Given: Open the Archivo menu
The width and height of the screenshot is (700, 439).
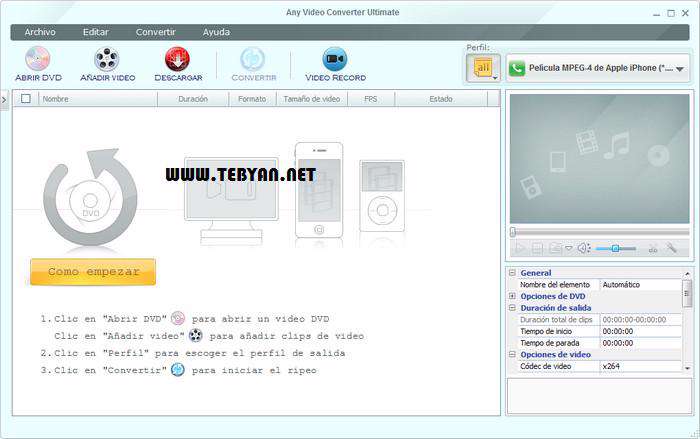Looking at the screenshot, I should point(40,32).
